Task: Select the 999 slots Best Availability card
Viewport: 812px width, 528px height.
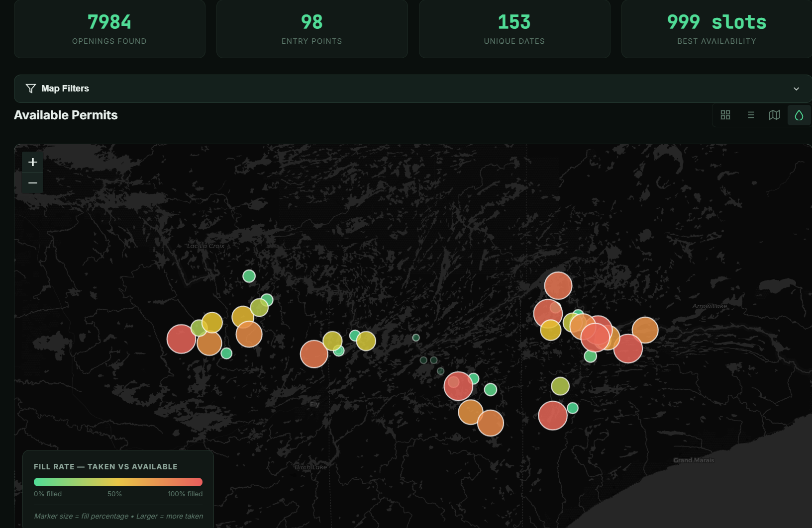Action: click(716, 29)
